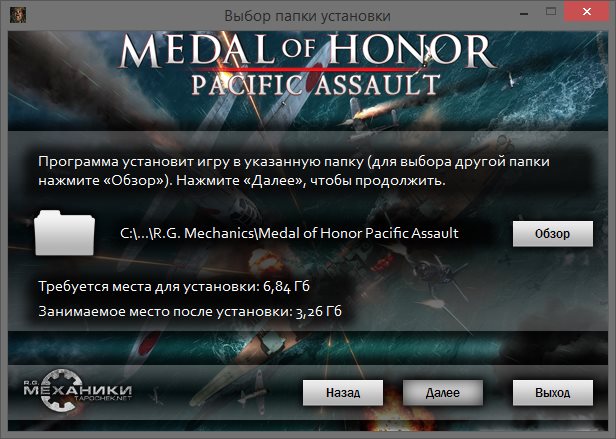The height and width of the screenshot is (439, 616).
Task: Click the R.G. Механики gear logo
Action: click(77, 390)
